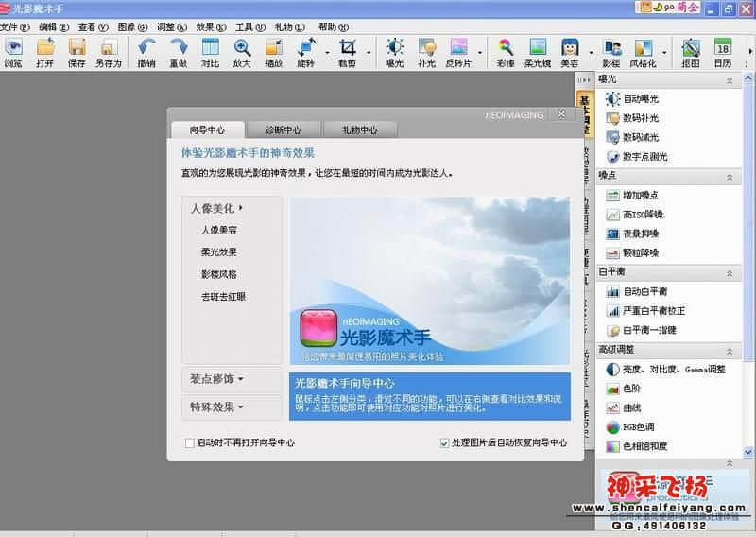
Task: Collapse the 曝光 panel section
Action: click(730, 80)
